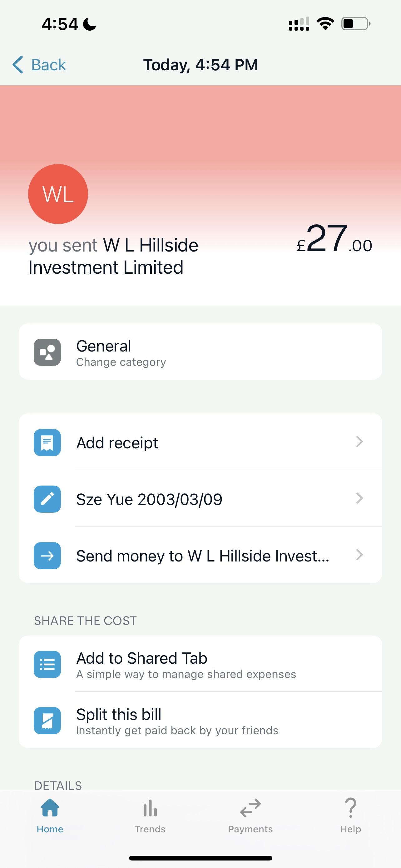
Task: Tap the Split this bill icon
Action: (x=47, y=721)
